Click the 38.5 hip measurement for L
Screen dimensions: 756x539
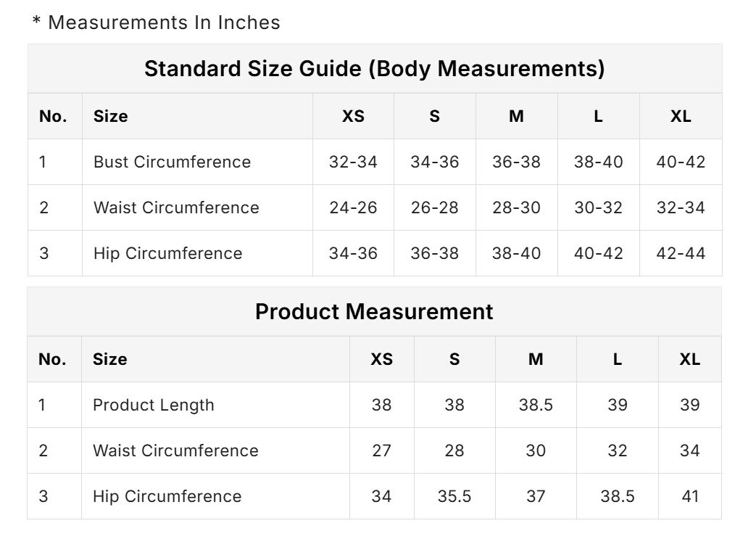coord(618,496)
